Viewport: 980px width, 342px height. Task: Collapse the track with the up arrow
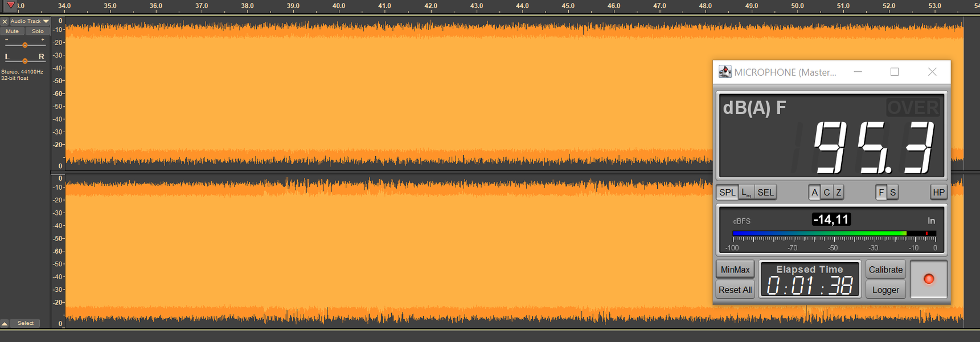[x=5, y=323]
